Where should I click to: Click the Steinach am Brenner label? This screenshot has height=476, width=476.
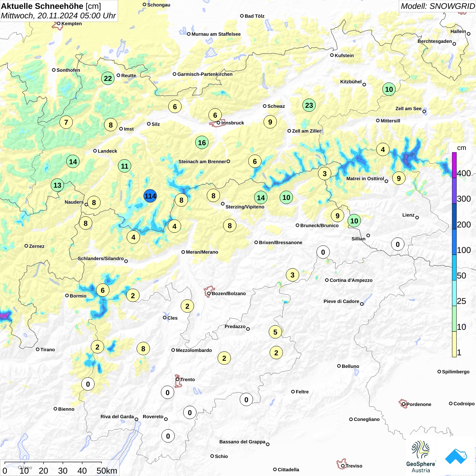(x=202, y=161)
